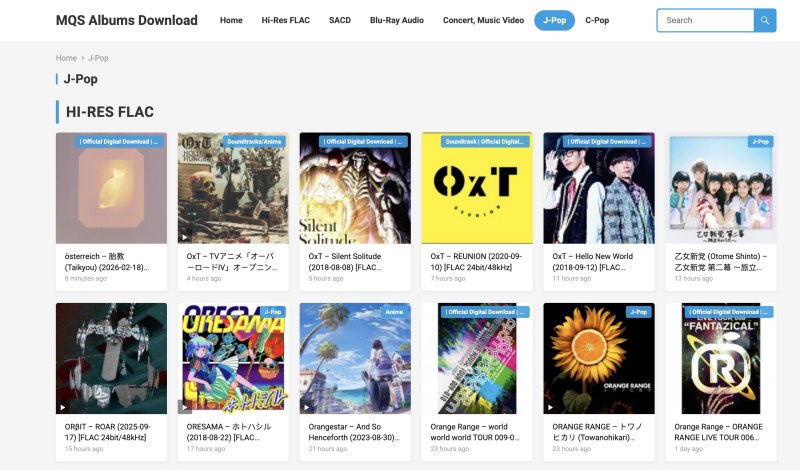
Task: Click the OxT – TVアニメ「オーバーロードIV」 title link
Action: click(232, 262)
